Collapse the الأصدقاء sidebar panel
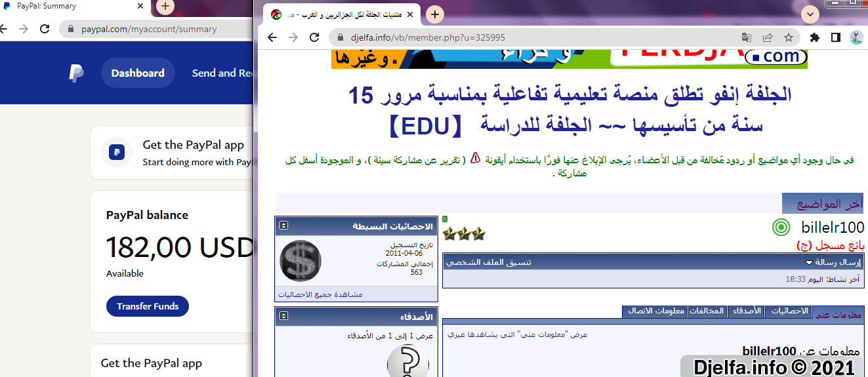This screenshot has width=868, height=377. tap(283, 316)
